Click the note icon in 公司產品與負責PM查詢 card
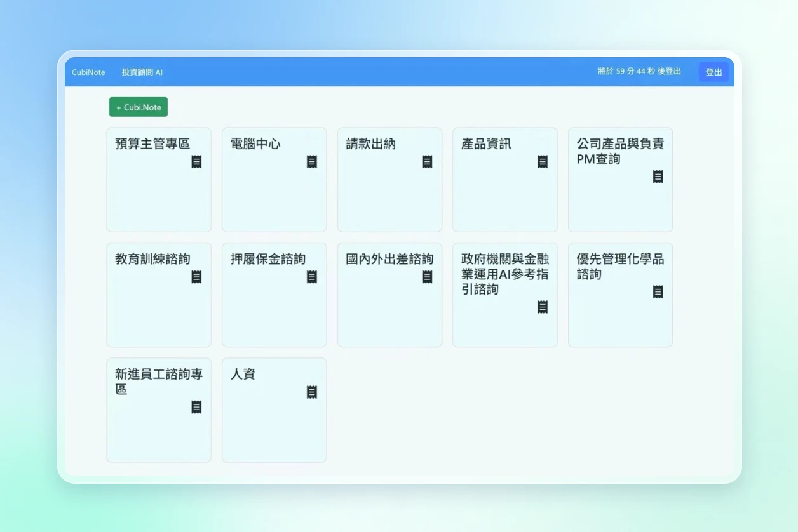Viewport: 798px width, 532px height. [x=658, y=177]
